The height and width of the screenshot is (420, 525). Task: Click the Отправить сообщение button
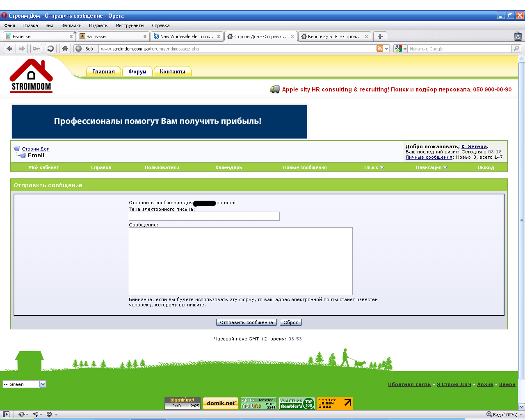[x=247, y=322]
